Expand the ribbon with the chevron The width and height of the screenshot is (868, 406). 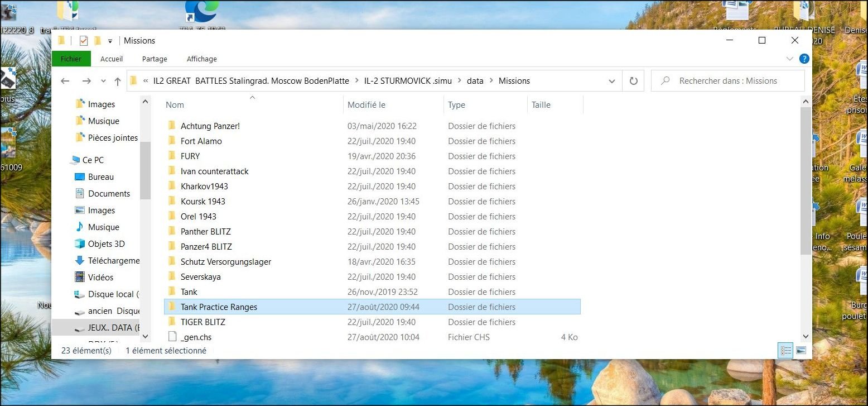click(789, 59)
